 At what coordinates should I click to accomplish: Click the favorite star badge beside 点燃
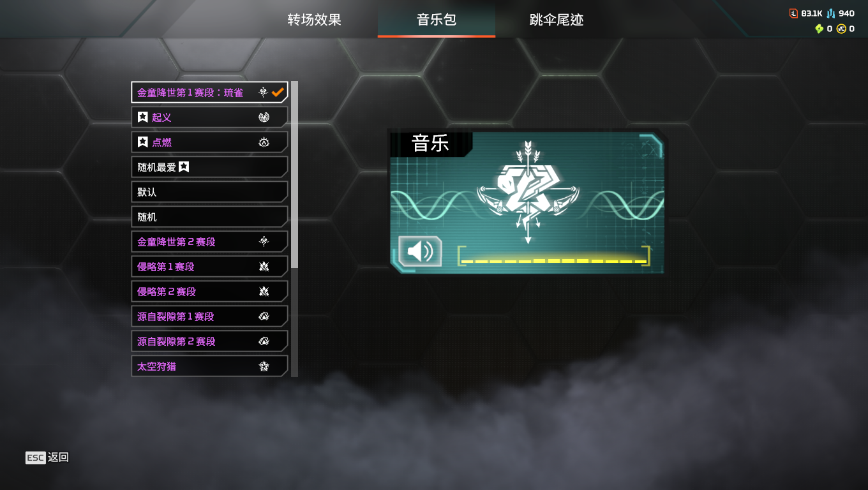point(143,142)
